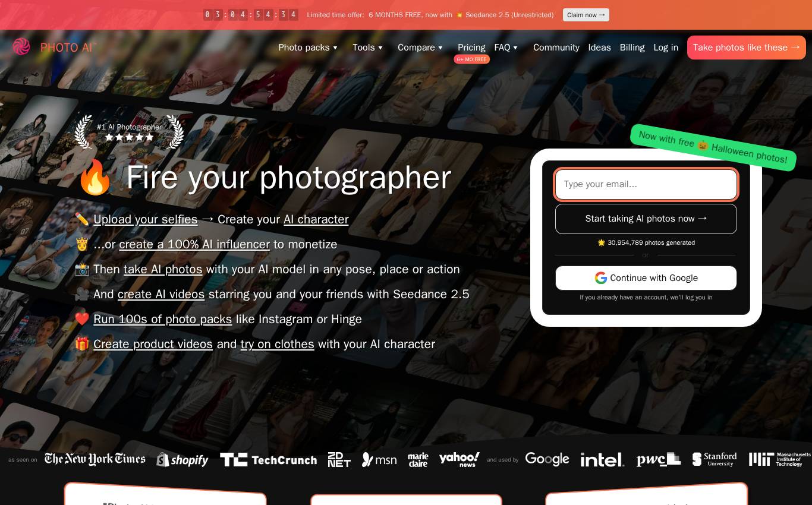The image size is (812, 505).
Task: Open Run 100s of photo packs link
Action: pyautogui.click(x=163, y=319)
